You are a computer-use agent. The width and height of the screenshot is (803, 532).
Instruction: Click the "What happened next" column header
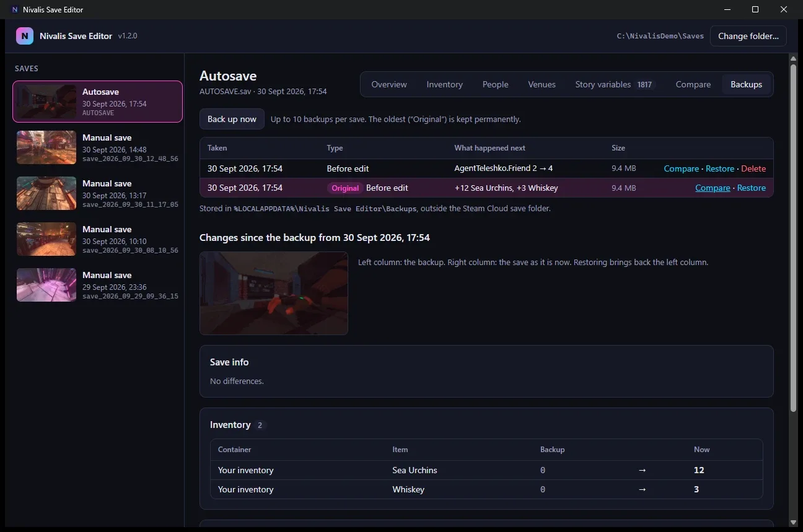tap(489, 148)
